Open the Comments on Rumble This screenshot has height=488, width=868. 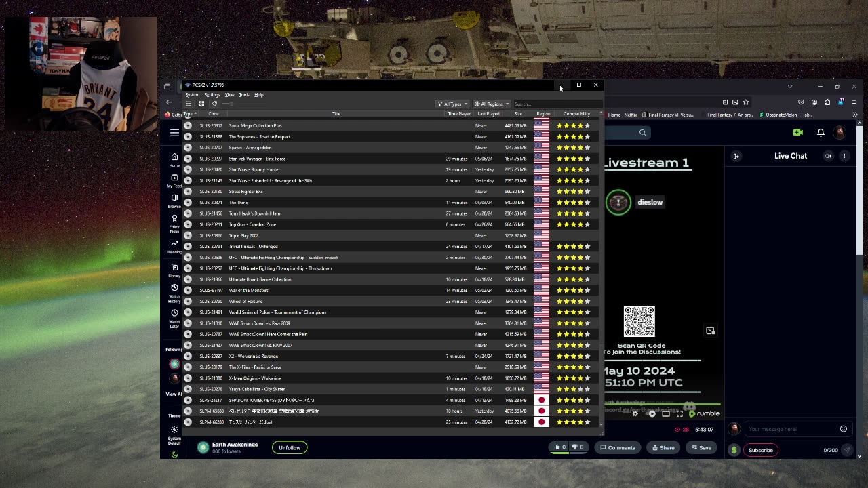click(618, 447)
